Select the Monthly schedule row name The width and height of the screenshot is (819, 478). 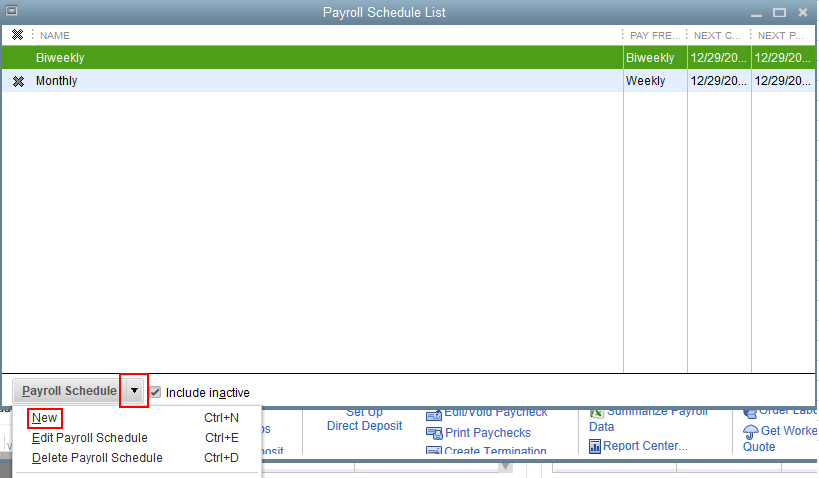[x=56, y=81]
